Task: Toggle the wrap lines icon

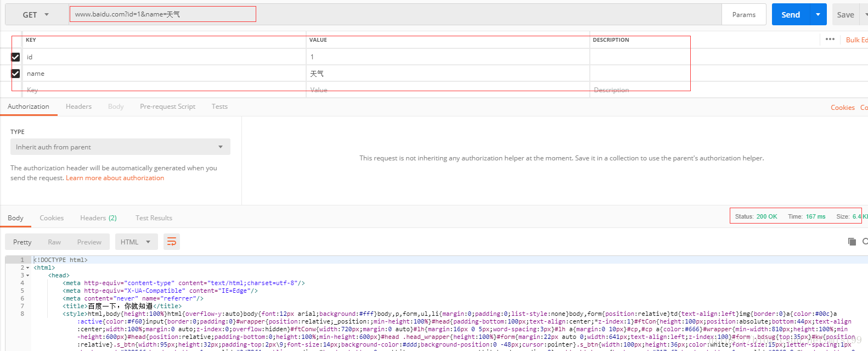Action: pyautogui.click(x=172, y=242)
